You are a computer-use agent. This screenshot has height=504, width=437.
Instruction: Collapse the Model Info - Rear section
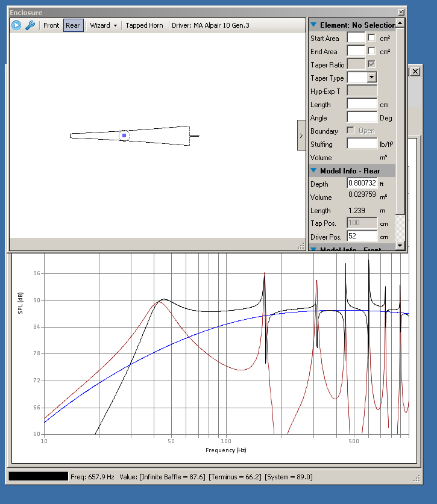coord(313,170)
